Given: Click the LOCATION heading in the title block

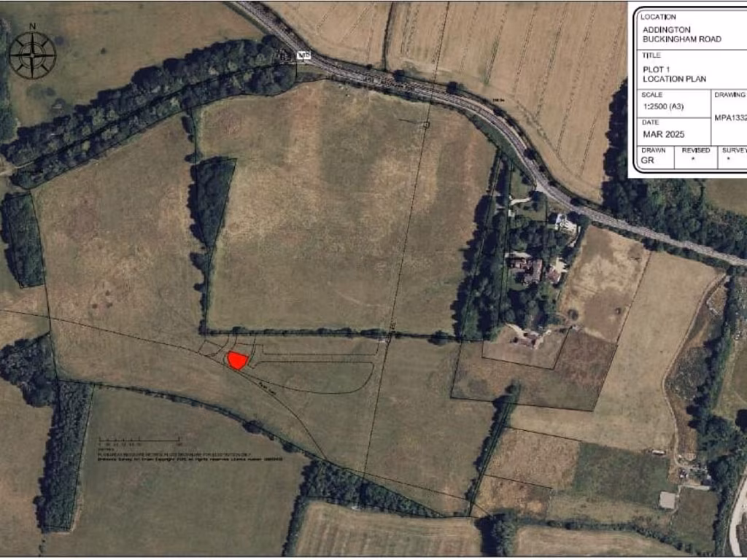Looking at the screenshot, I should (x=658, y=17).
